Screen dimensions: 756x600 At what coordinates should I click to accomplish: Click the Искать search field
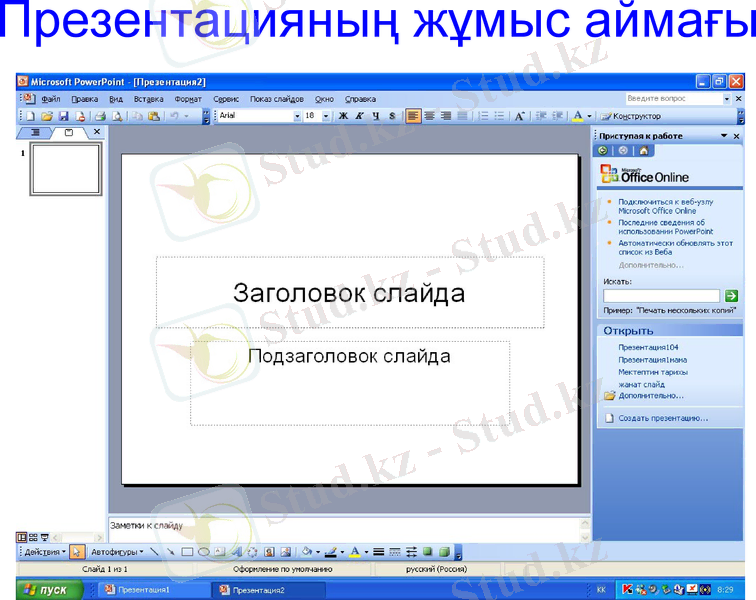(x=661, y=296)
